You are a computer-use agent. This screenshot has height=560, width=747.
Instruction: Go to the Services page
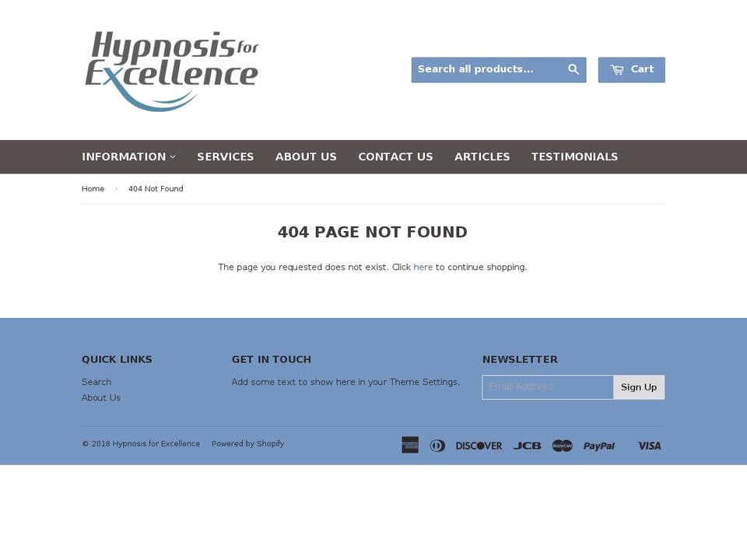pos(226,156)
